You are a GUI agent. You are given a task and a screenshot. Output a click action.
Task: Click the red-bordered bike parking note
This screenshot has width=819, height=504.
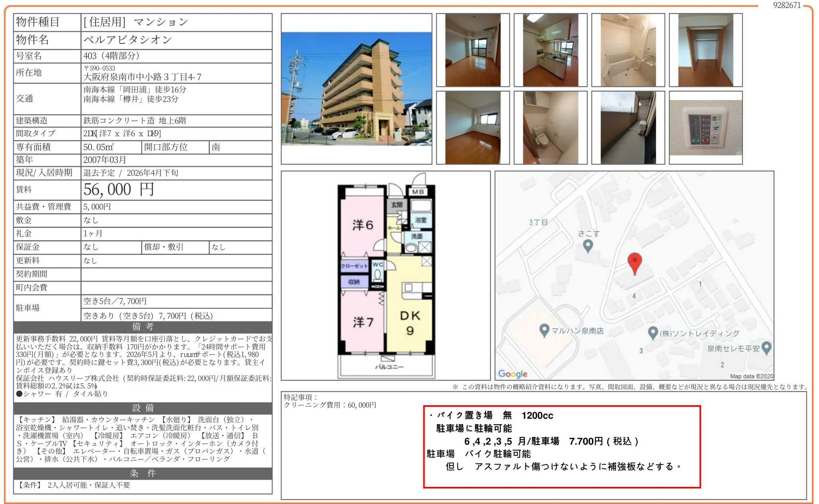tap(561, 446)
